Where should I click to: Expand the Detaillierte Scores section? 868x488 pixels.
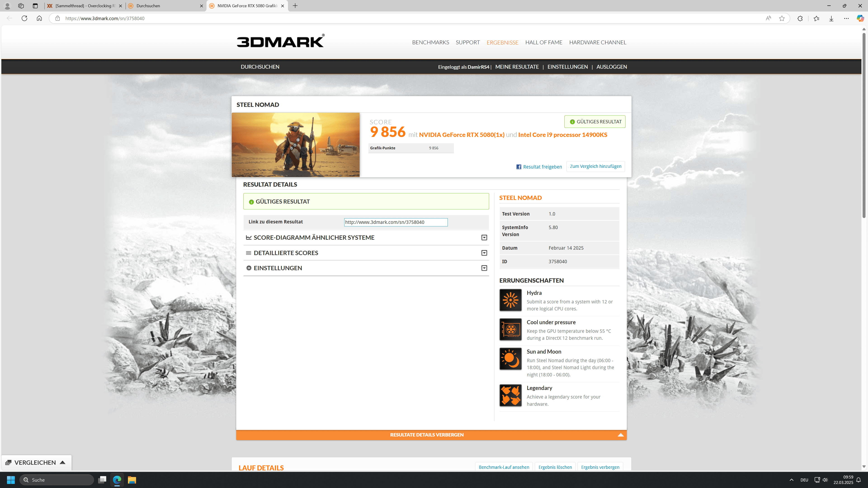[366, 253]
